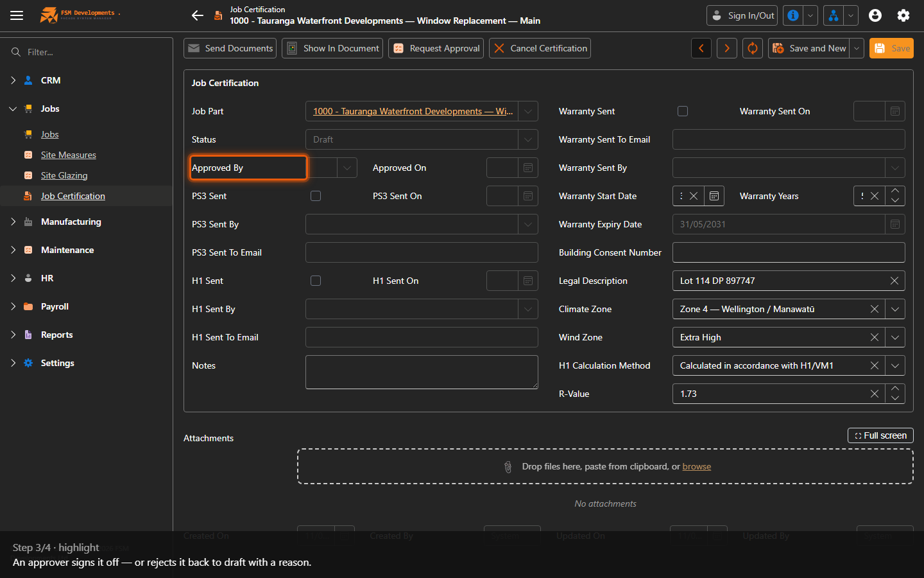Open the Job Part dropdown arrow
This screenshot has height=578, width=924.
(x=528, y=111)
